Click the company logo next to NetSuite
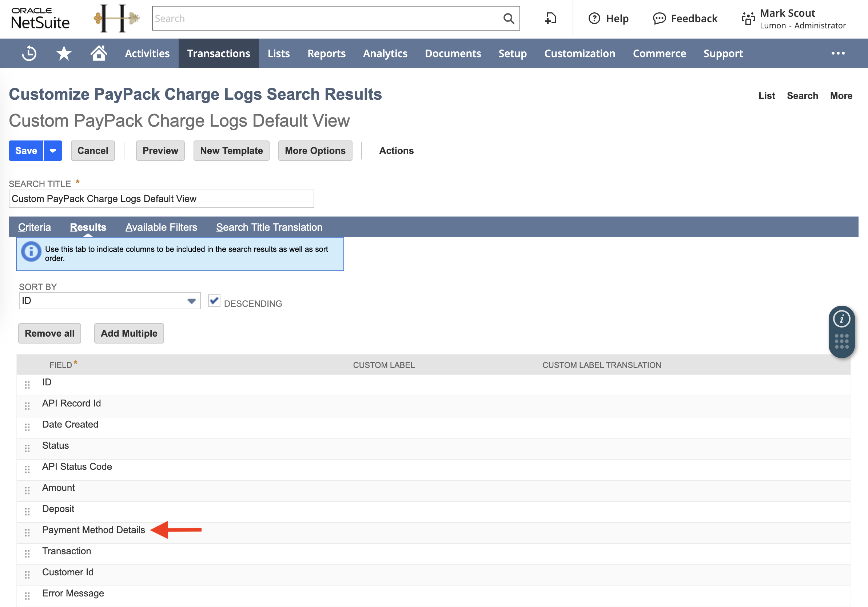The height and width of the screenshot is (607, 868). (x=116, y=18)
